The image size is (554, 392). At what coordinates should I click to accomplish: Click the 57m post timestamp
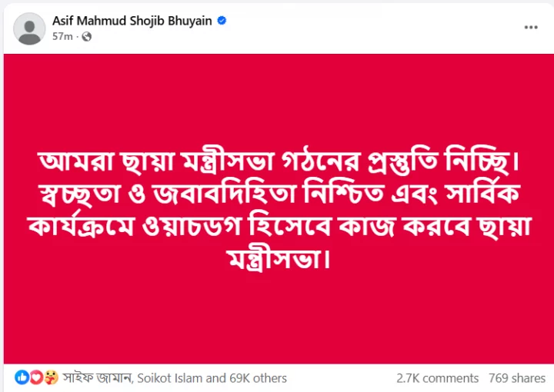point(62,36)
